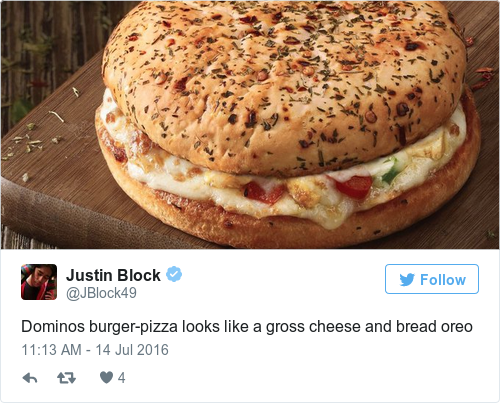Image resolution: width=500 pixels, height=403 pixels.
Task: Click the Twitter bird icon
Action: [x=407, y=279]
